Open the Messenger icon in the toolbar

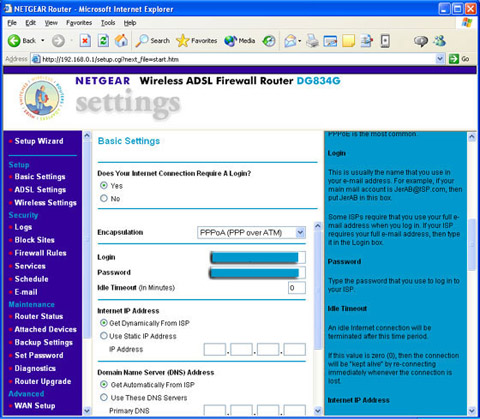click(439, 41)
